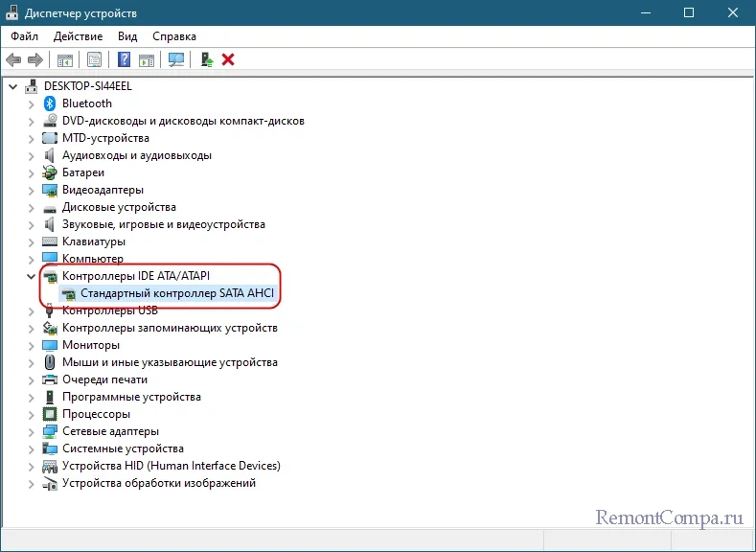The width and height of the screenshot is (756, 552).
Task: Click the red X Uninstall device icon
Action: pyautogui.click(x=228, y=59)
